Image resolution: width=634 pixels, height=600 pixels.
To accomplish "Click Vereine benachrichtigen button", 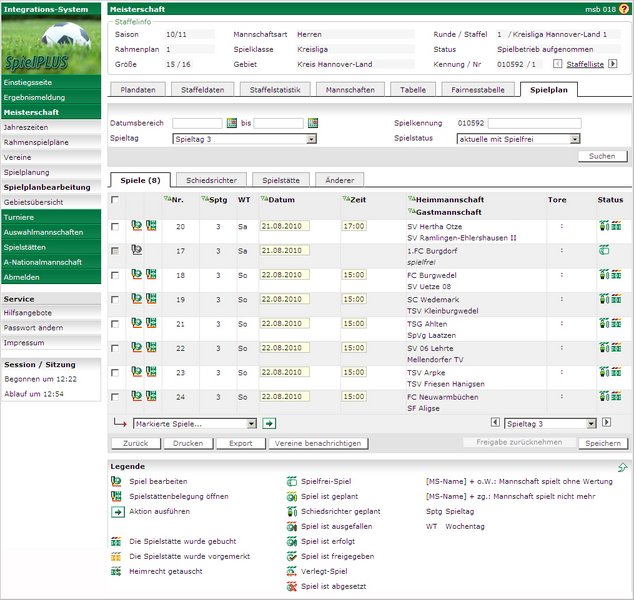I will [319, 443].
